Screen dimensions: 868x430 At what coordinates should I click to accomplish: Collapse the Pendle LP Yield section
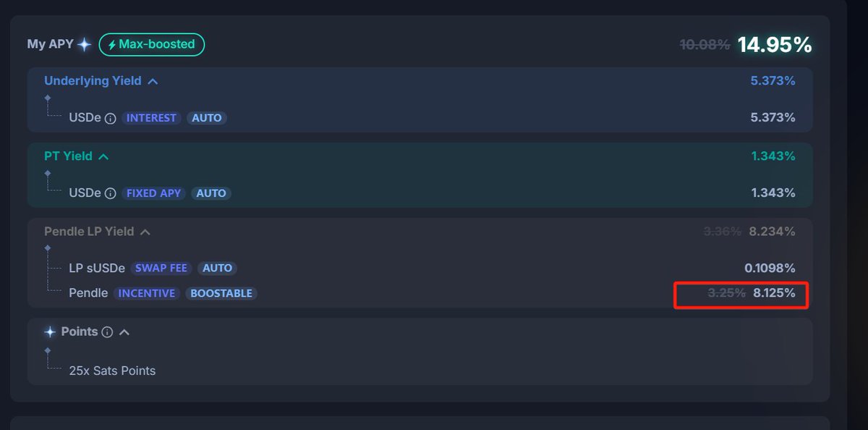coord(145,232)
